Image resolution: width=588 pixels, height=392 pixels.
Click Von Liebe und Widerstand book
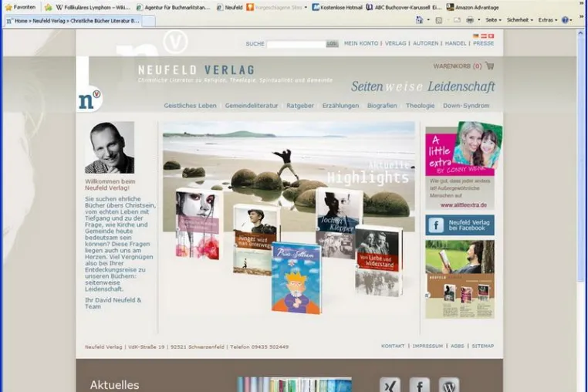tap(379, 260)
